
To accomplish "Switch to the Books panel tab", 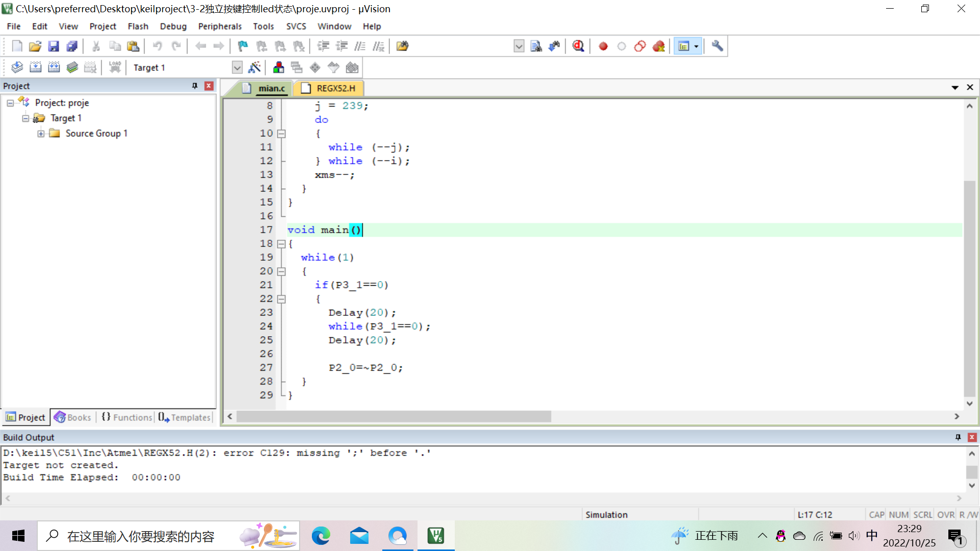I will (x=73, y=417).
